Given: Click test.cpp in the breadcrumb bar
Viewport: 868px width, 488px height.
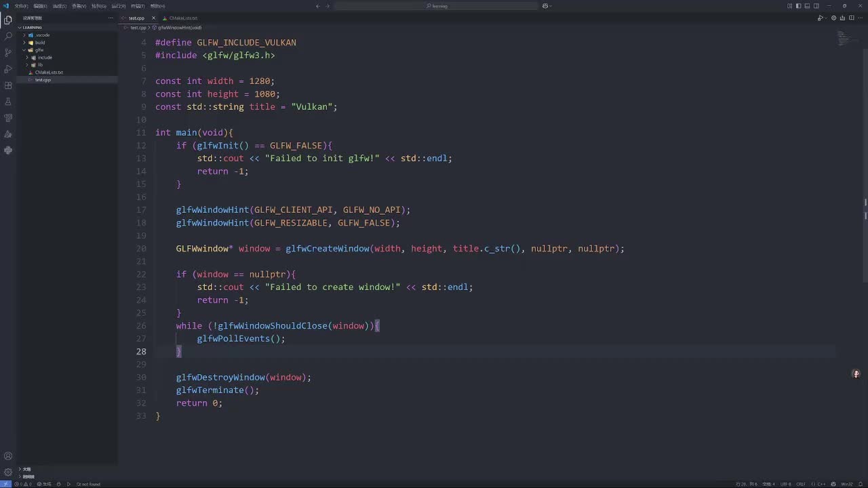Looking at the screenshot, I should point(138,28).
